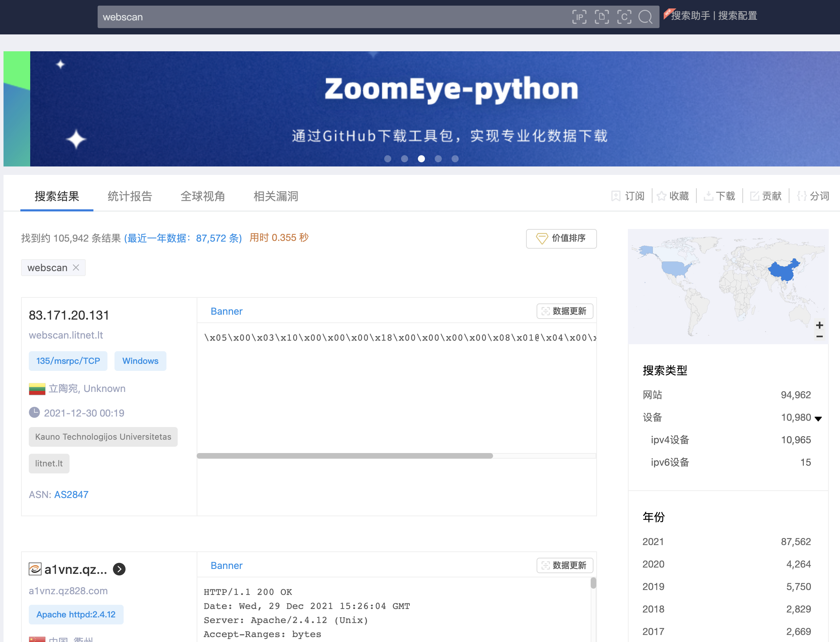
Task: Click the star 收藏 favorite icon
Action: click(x=662, y=196)
